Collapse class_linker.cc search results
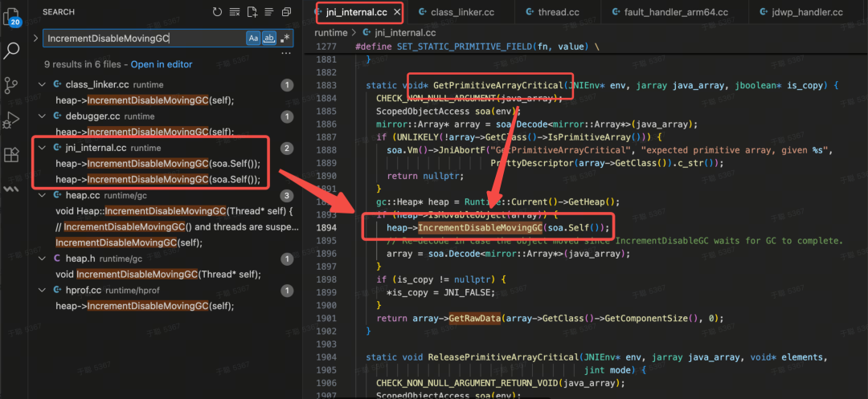The width and height of the screenshot is (868, 399). [42, 84]
